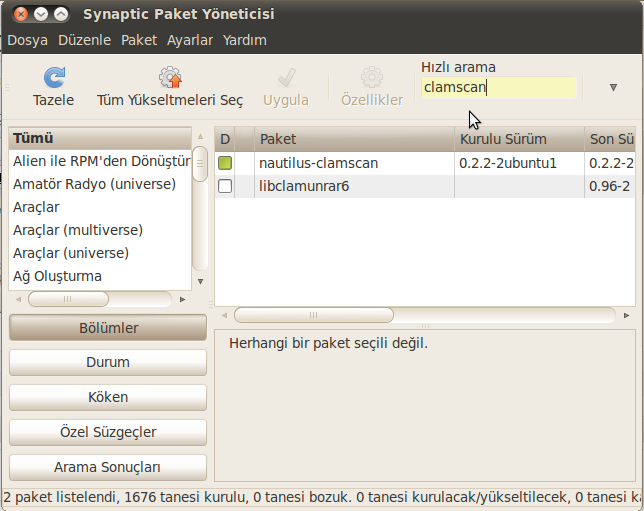Open toolbar overflow dropdown arrow
Image resolution: width=644 pixels, height=511 pixels.
click(613, 87)
